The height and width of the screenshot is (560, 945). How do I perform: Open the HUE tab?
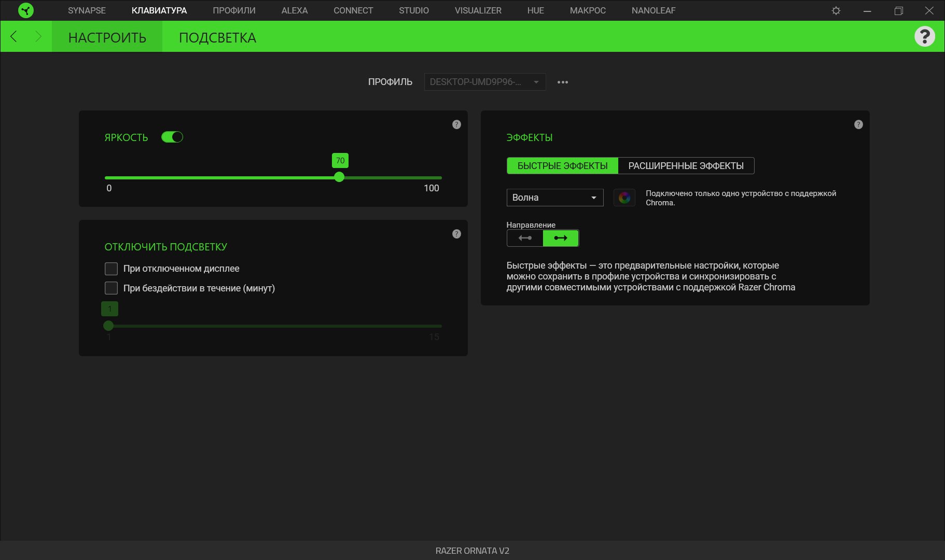click(536, 10)
